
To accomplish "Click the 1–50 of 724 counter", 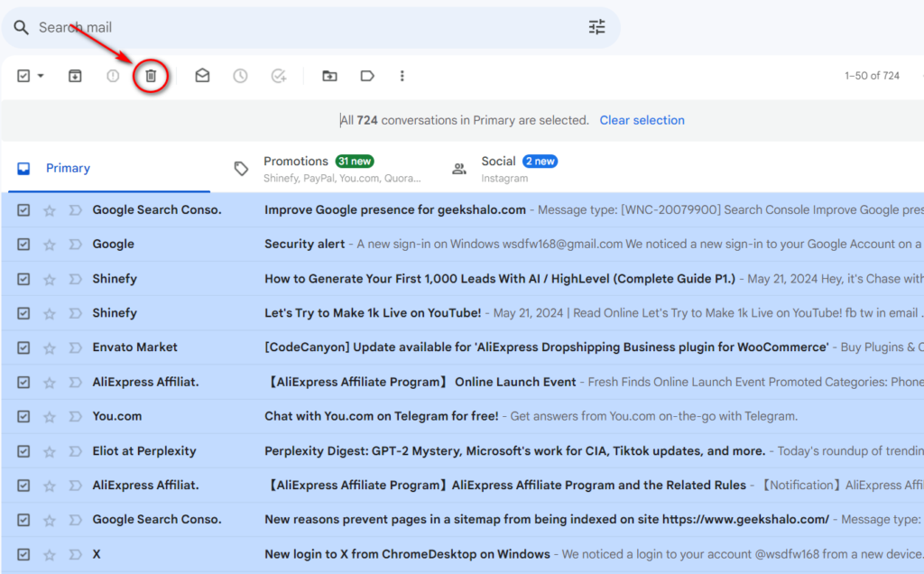I will [x=872, y=76].
